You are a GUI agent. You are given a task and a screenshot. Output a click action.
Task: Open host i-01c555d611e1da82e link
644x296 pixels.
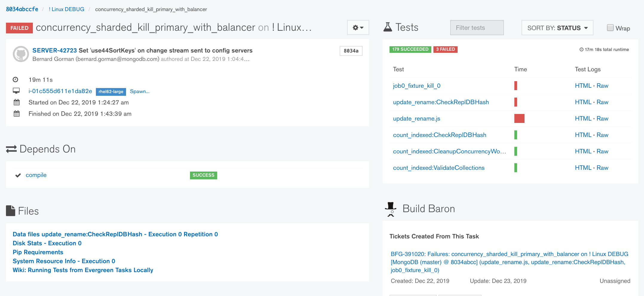pyautogui.click(x=60, y=91)
